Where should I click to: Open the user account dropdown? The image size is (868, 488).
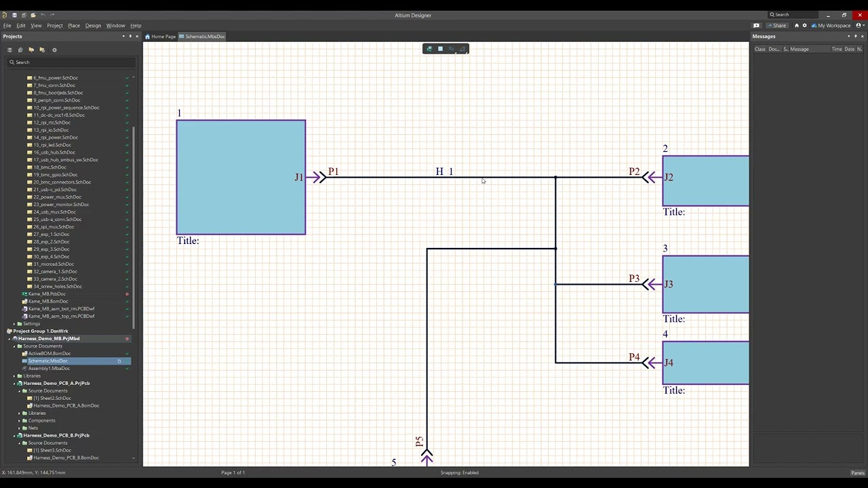coord(859,26)
